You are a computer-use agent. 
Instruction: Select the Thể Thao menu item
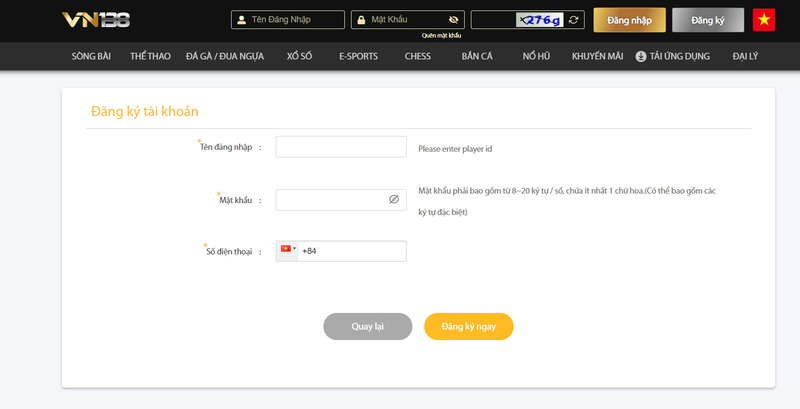pyautogui.click(x=149, y=56)
